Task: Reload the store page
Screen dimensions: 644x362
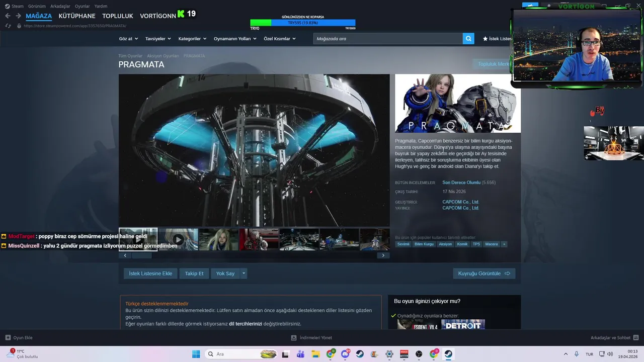Action: (8, 26)
